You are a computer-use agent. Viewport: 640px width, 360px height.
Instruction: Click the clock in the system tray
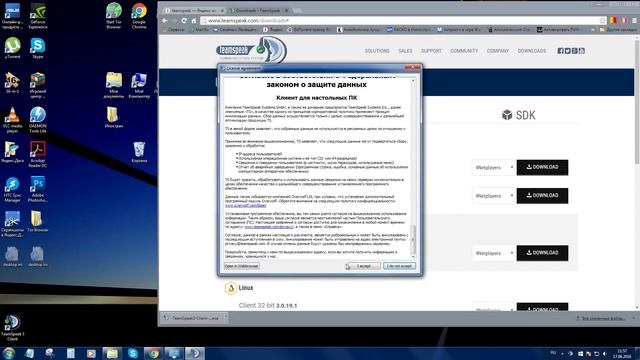coord(622,353)
